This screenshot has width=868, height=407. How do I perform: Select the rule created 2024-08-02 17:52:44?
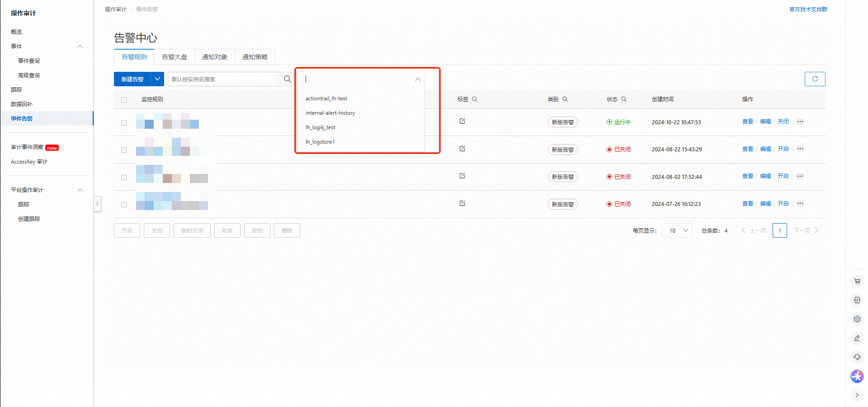coord(124,178)
